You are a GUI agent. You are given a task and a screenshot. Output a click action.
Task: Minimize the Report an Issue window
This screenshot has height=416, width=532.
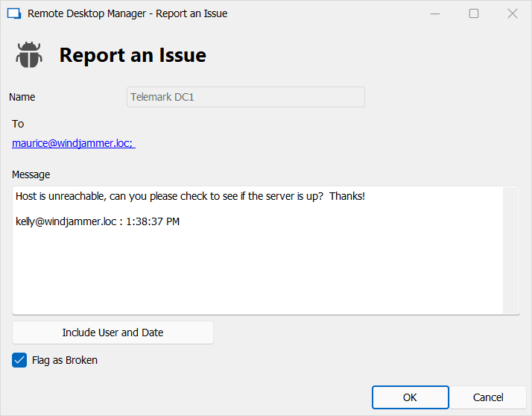click(x=435, y=13)
